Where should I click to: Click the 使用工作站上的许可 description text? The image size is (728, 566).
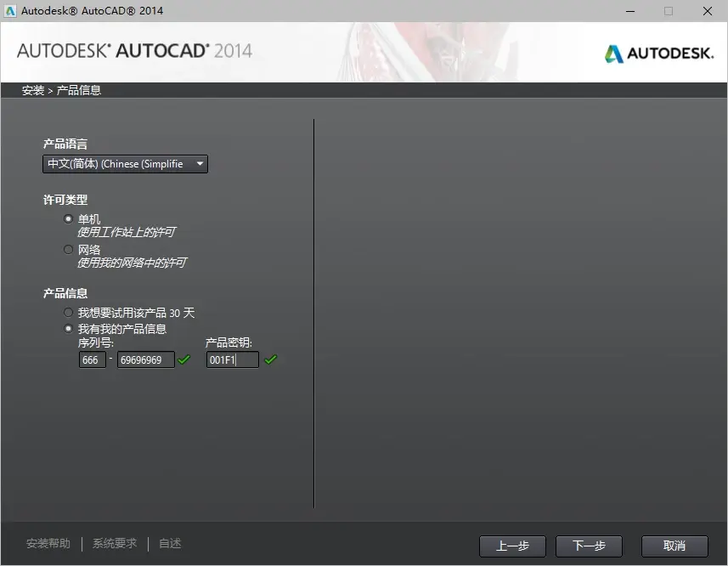[127, 232]
